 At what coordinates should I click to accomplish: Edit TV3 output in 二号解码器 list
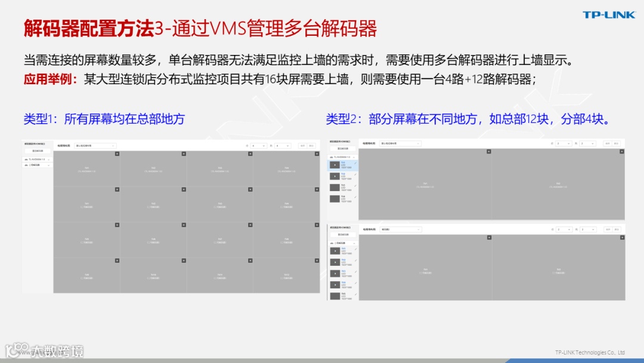pos(355,272)
